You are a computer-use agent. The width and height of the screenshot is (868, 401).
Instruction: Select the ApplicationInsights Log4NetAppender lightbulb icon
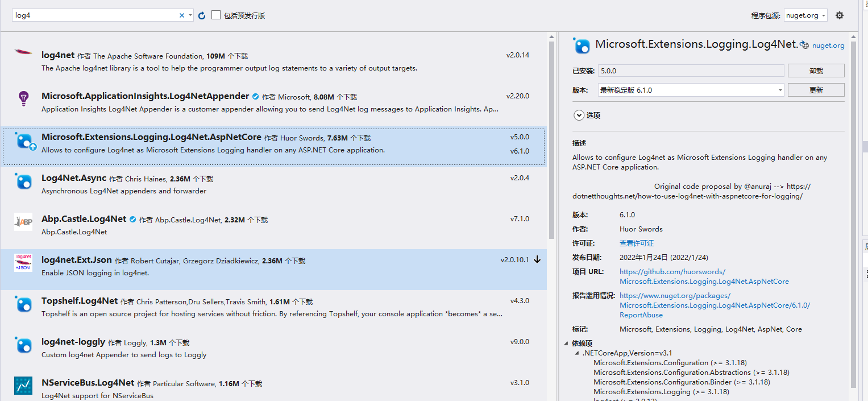[x=23, y=99]
